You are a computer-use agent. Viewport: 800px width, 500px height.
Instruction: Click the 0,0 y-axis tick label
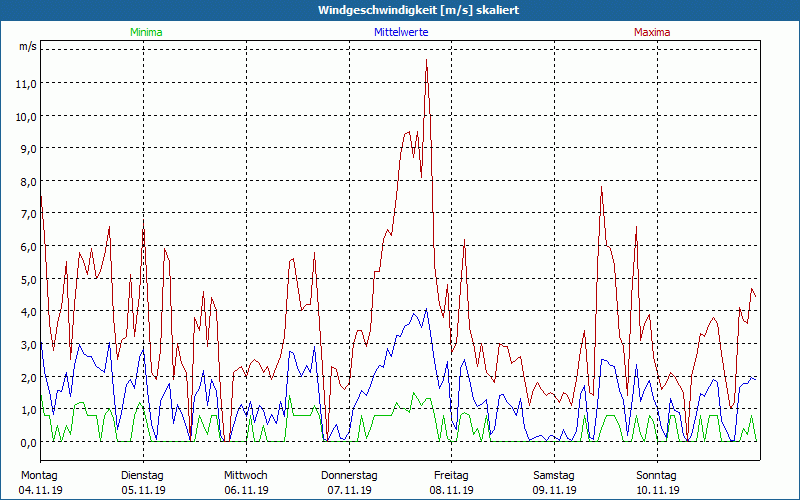coord(27,442)
